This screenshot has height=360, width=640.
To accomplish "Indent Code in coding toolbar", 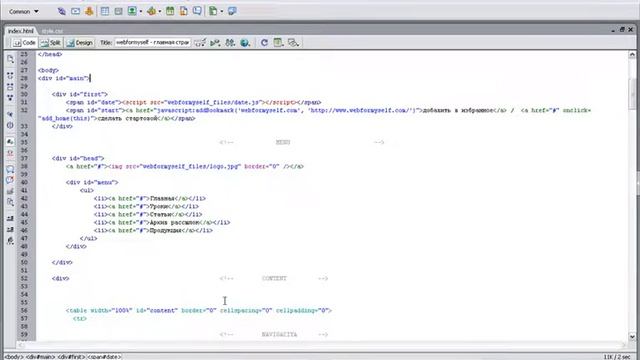I will point(10,218).
